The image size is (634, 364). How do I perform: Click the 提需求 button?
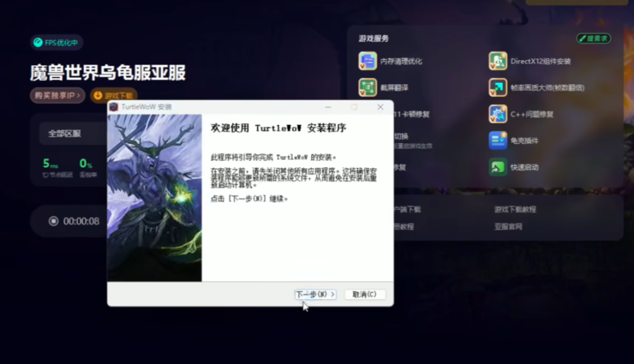click(594, 38)
